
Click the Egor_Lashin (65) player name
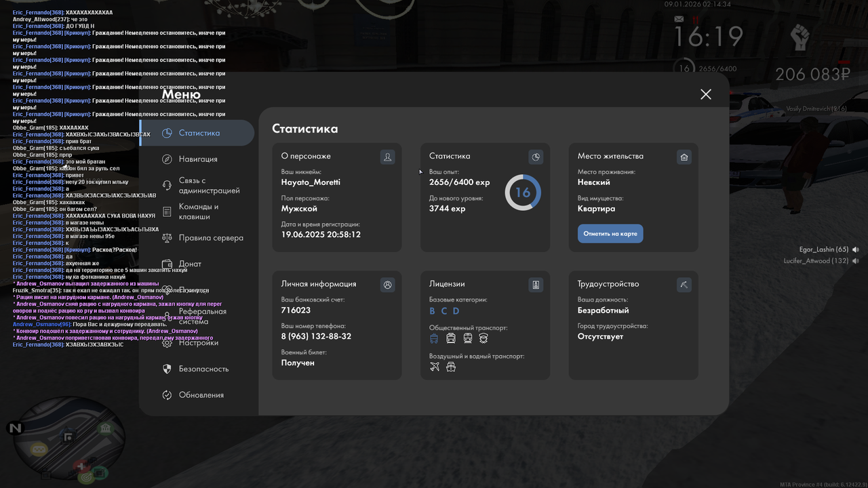coord(823,250)
